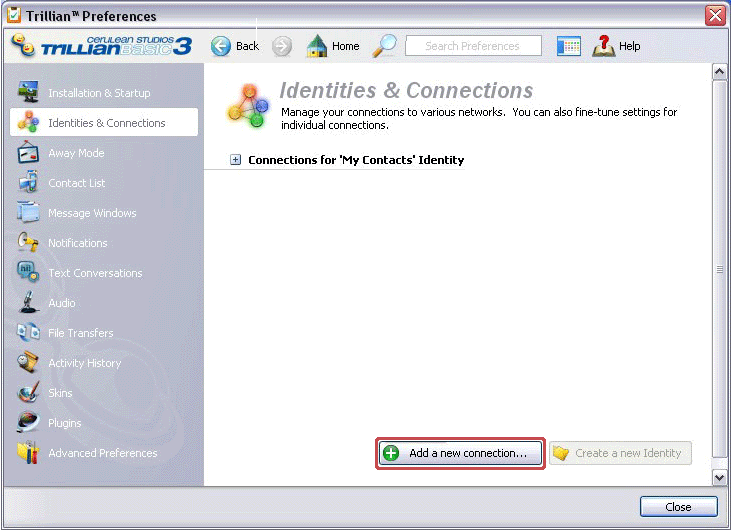The width and height of the screenshot is (732, 530).
Task: Open Skins preferences label
Action: tap(60, 393)
